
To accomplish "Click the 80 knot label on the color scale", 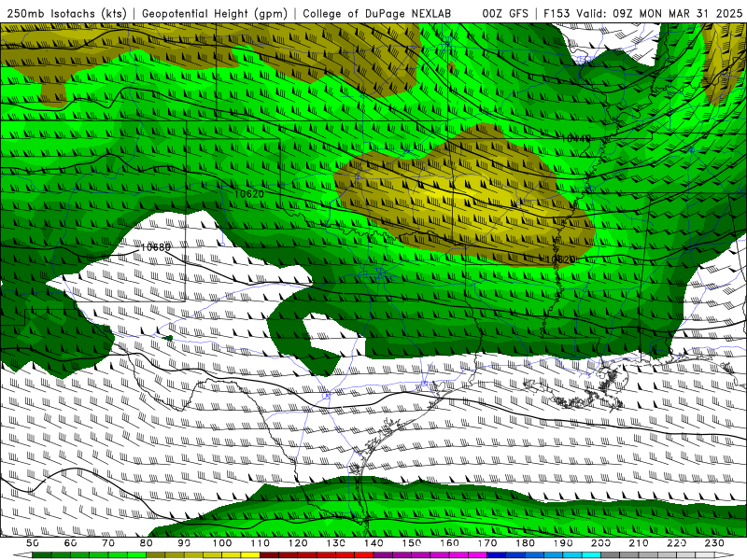I will coord(147,543).
